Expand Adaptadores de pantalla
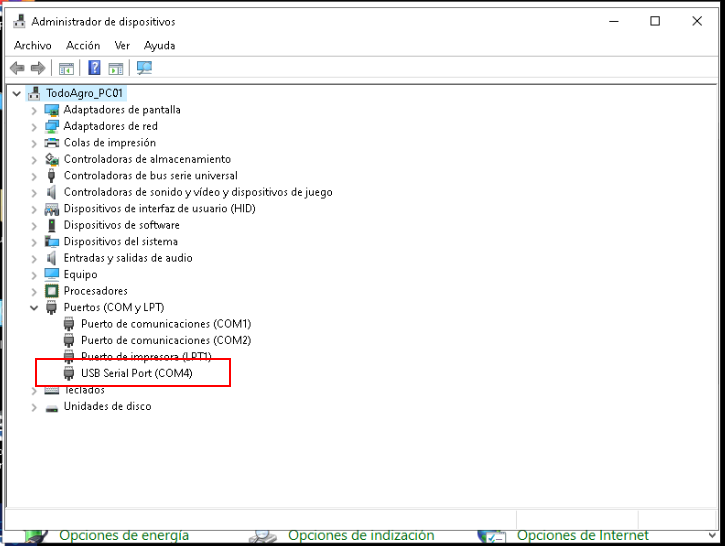 tap(34, 111)
